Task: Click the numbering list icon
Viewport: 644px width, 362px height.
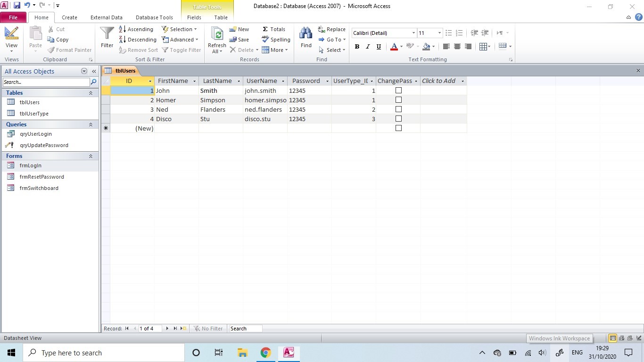Action: coord(459,33)
